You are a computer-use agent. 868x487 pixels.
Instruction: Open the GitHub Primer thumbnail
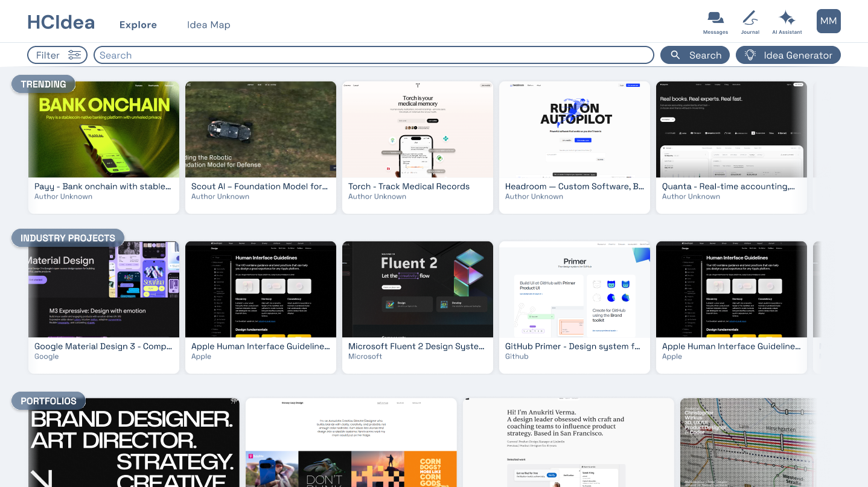coord(575,290)
